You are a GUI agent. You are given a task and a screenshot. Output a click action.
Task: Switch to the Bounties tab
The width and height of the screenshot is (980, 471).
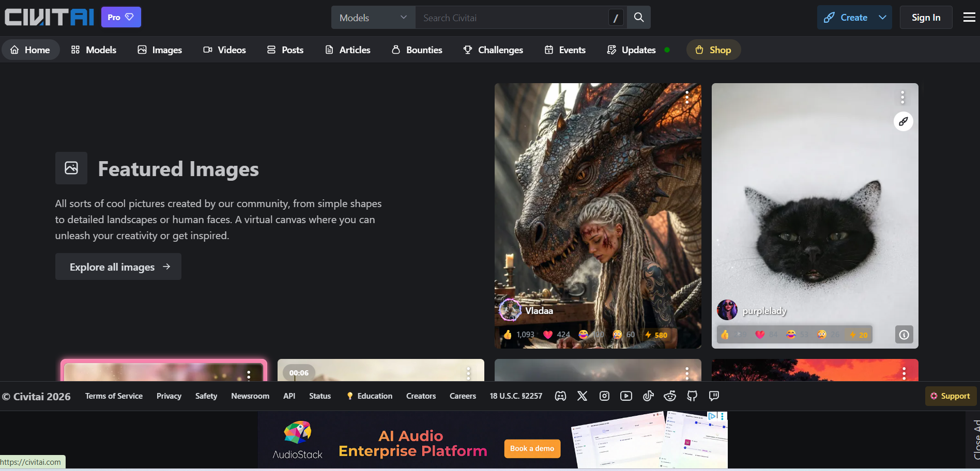(417, 50)
